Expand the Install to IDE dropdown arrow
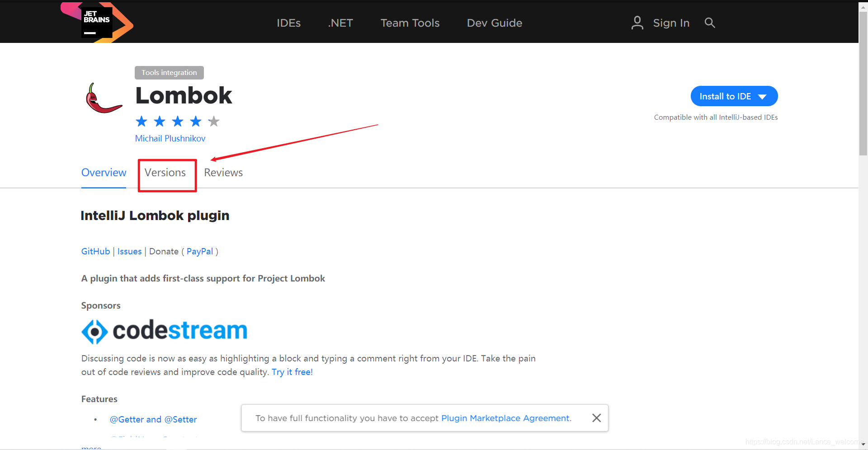The width and height of the screenshot is (868, 450). 762,97
